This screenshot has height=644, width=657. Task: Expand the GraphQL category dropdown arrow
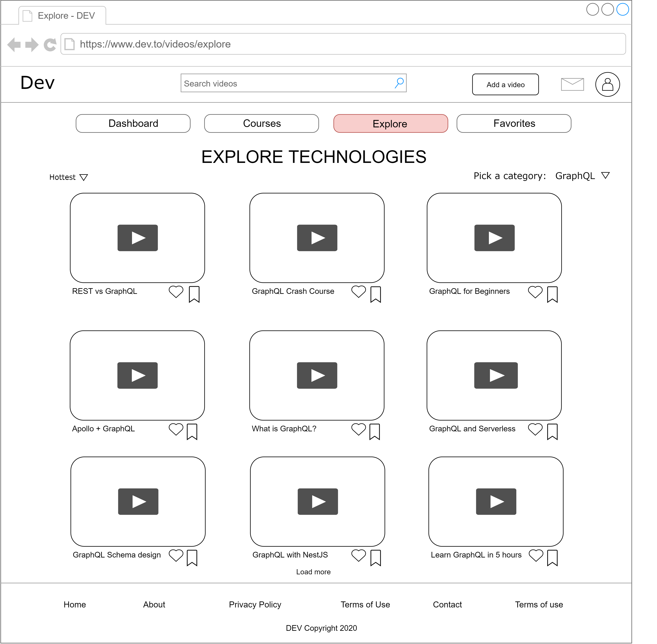pos(605,176)
